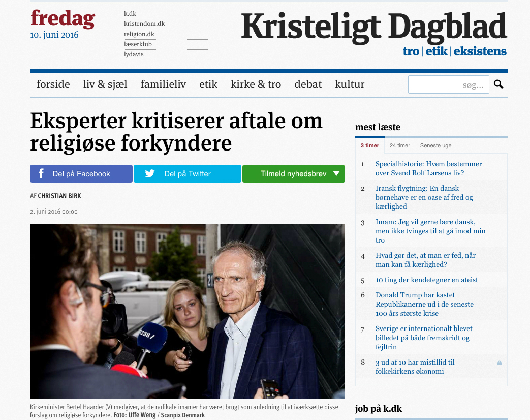
Task: Open the kirke & tro menu
Action: [x=256, y=84]
